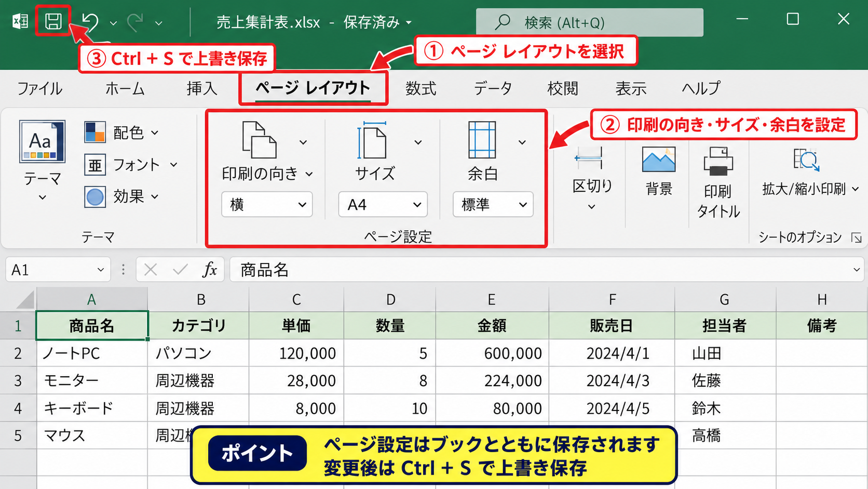This screenshot has height=489, width=868.
Task: Click the 区切り page breaks icon
Action: click(x=589, y=158)
